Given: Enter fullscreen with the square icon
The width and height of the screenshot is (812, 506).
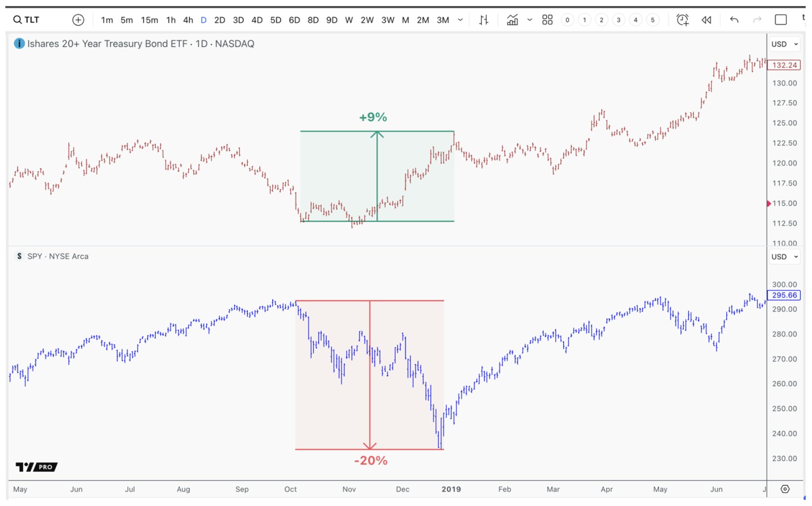Looking at the screenshot, I should [x=780, y=19].
